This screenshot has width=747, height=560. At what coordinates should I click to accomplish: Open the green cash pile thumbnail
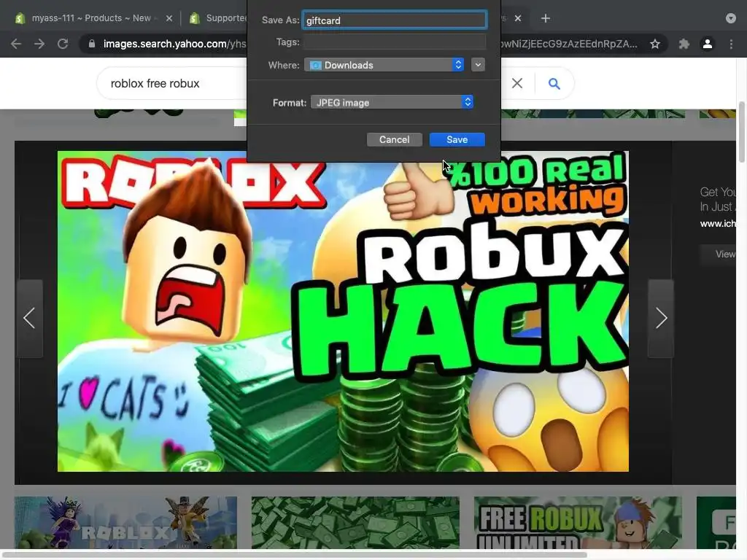tap(355, 523)
